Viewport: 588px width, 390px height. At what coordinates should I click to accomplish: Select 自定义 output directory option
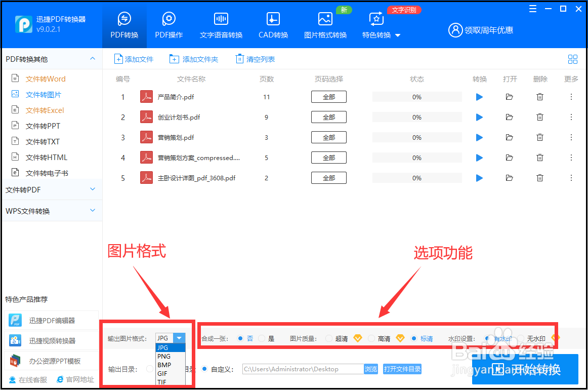click(204, 369)
